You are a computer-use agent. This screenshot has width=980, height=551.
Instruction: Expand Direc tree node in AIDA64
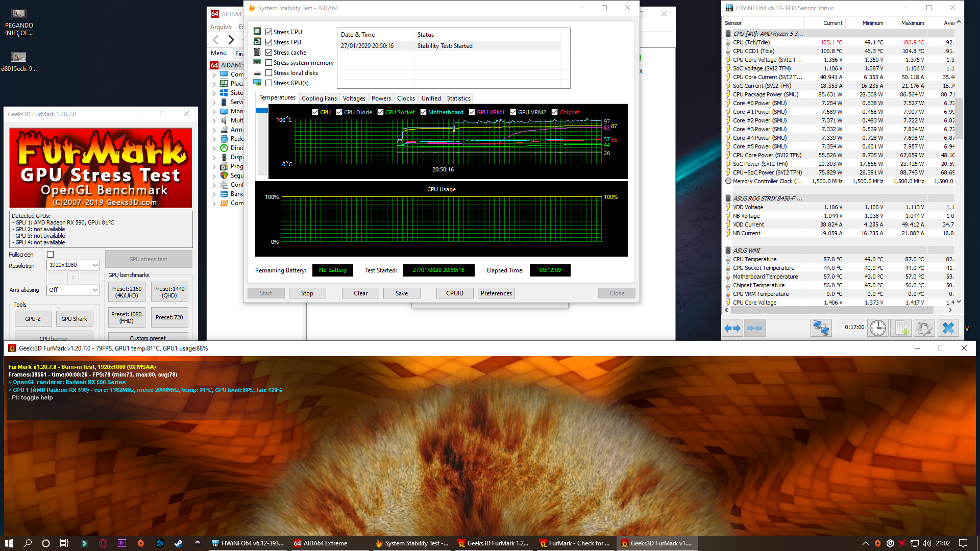coord(214,148)
